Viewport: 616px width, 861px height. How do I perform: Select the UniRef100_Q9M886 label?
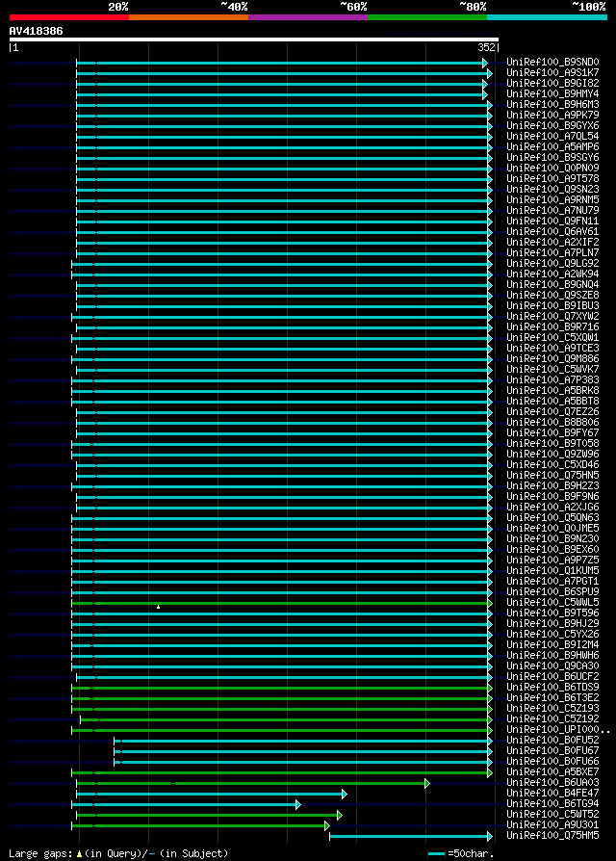(552, 358)
